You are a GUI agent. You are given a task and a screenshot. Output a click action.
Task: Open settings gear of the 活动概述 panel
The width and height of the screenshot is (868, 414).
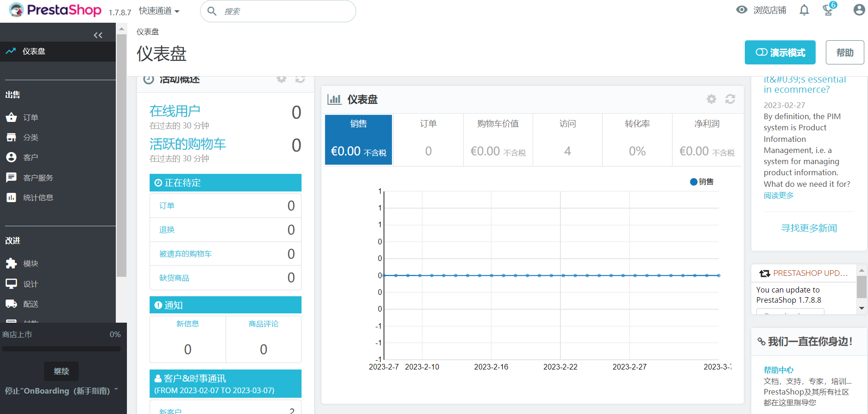point(282,79)
